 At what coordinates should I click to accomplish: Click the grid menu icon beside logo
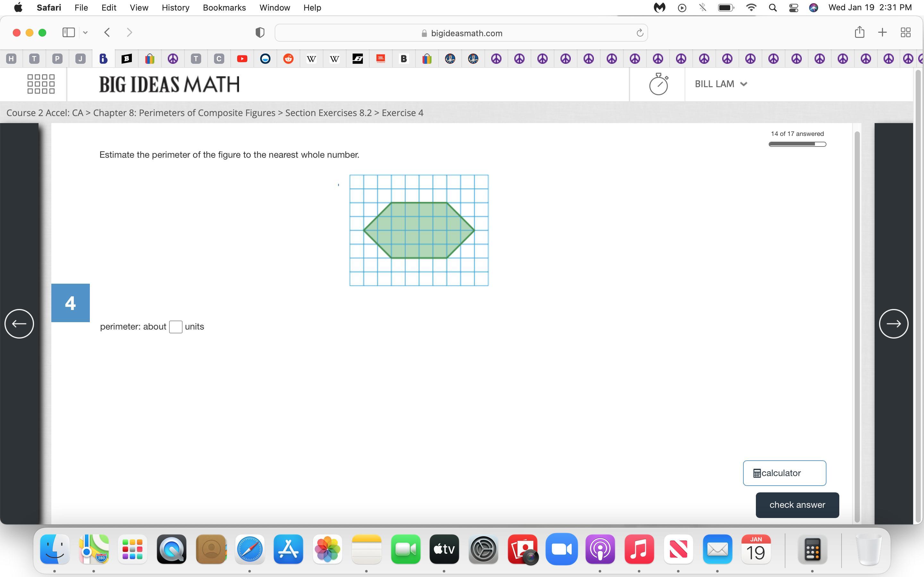(41, 84)
